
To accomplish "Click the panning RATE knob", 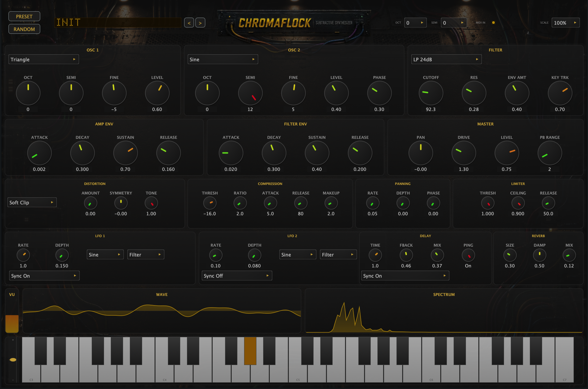I will pyautogui.click(x=373, y=203).
